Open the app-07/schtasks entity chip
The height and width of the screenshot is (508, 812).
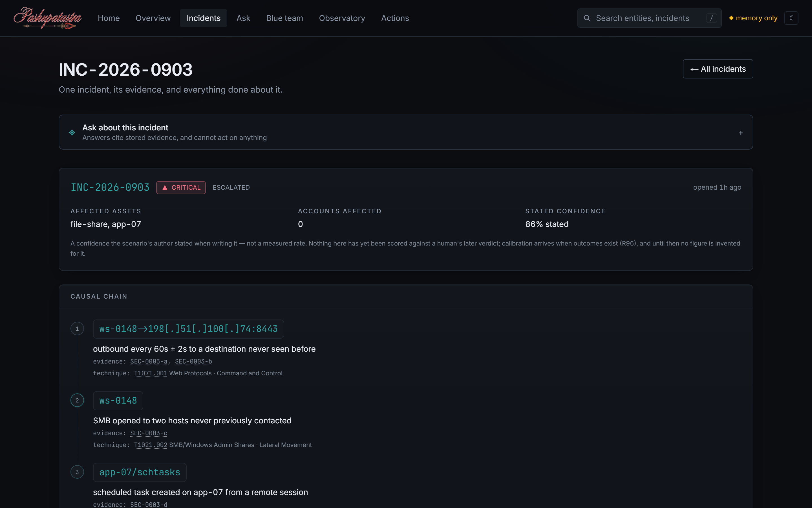click(x=140, y=472)
